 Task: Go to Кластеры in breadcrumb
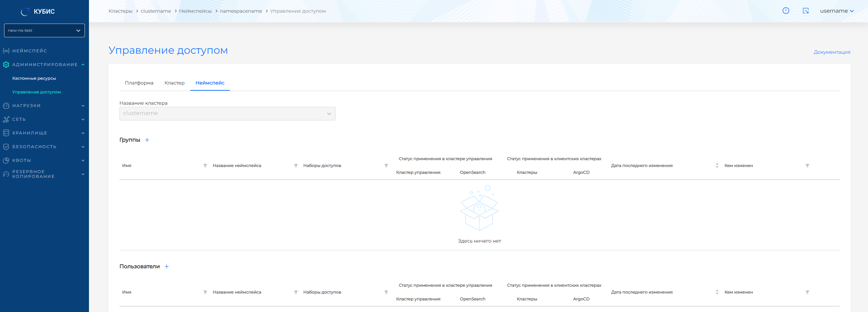point(120,11)
